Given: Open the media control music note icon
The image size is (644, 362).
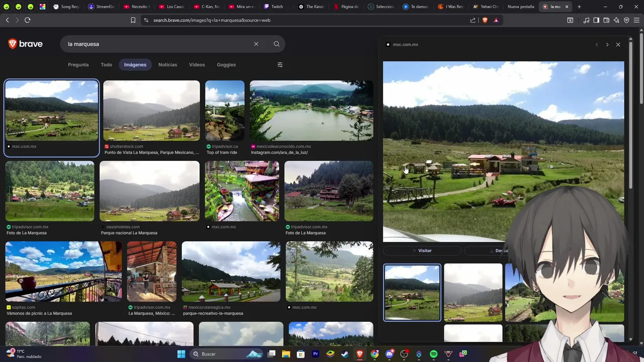Looking at the screenshot, I should 586,20.
